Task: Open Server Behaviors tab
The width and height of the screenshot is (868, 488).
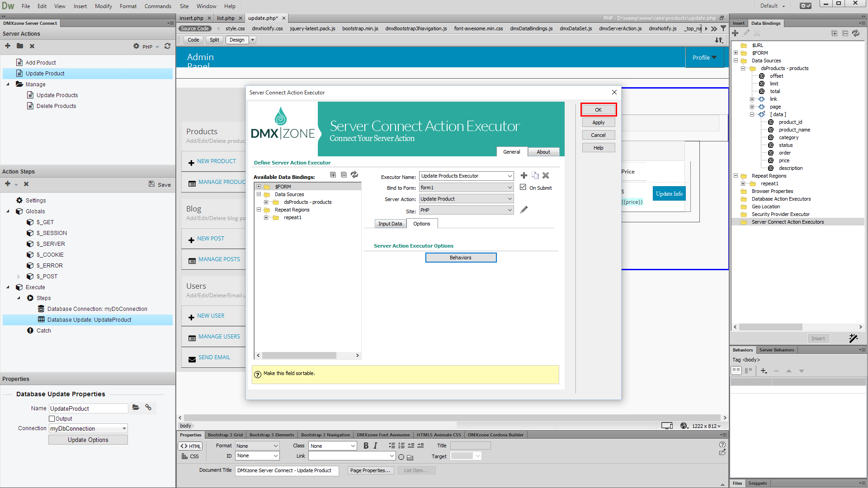Action: point(776,350)
